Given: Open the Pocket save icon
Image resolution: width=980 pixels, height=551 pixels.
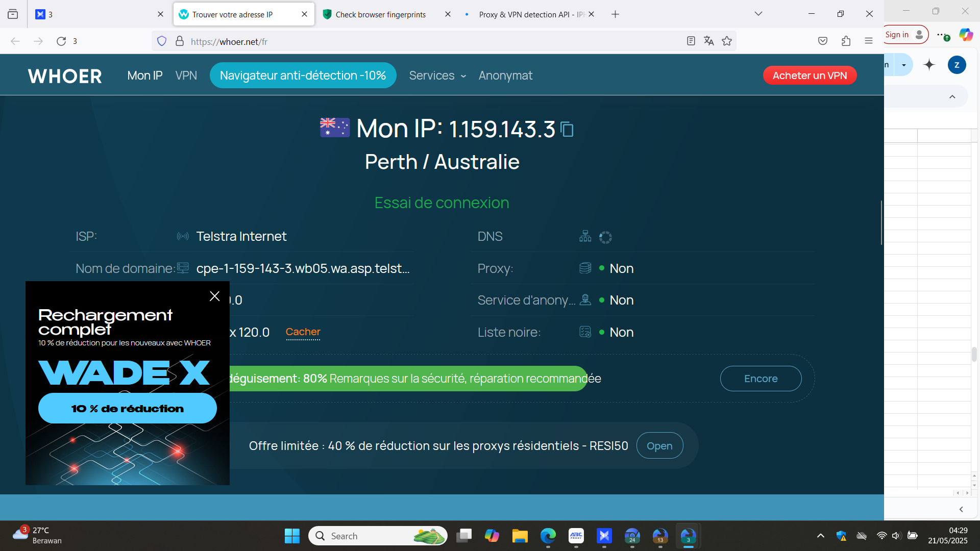Looking at the screenshot, I should (x=823, y=41).
